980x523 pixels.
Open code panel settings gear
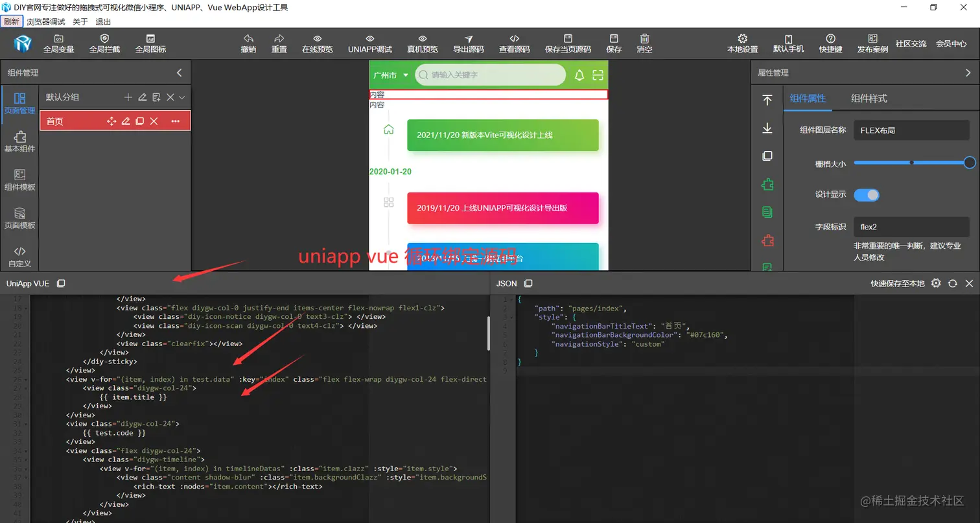936,283
